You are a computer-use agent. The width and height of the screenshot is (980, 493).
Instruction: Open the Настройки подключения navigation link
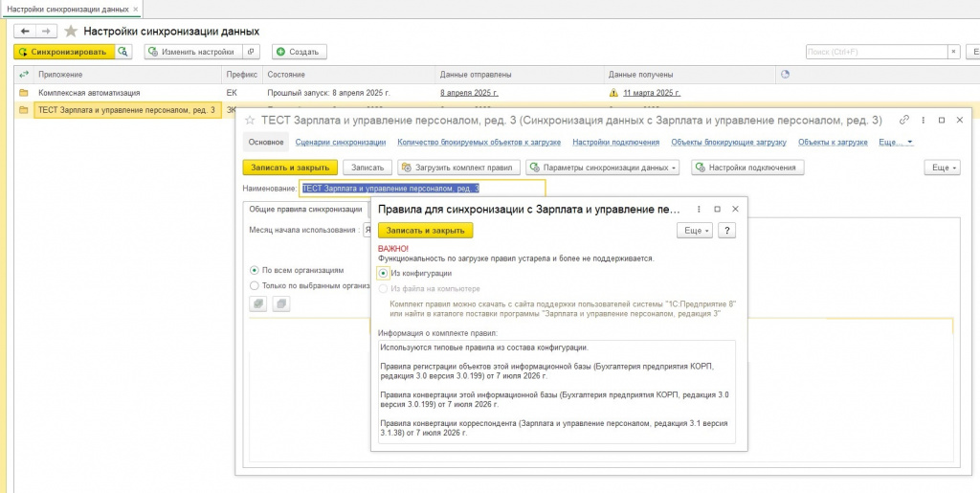(615, 142)
